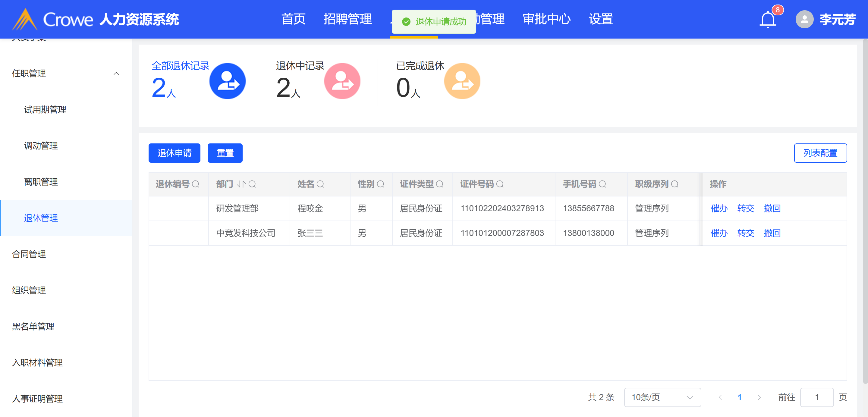The height and width of the screenshot is (417, 868).
Task: Click 催办 link for 张三三
Action: point(719,233)
